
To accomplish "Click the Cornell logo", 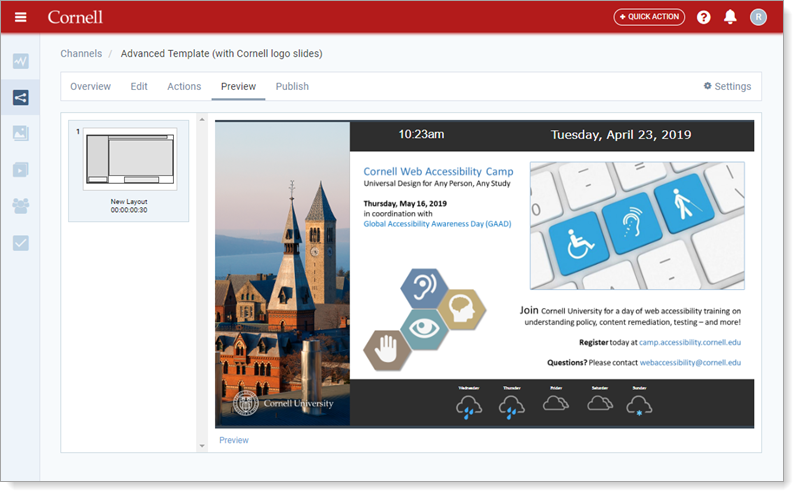I will pos(75,17).
